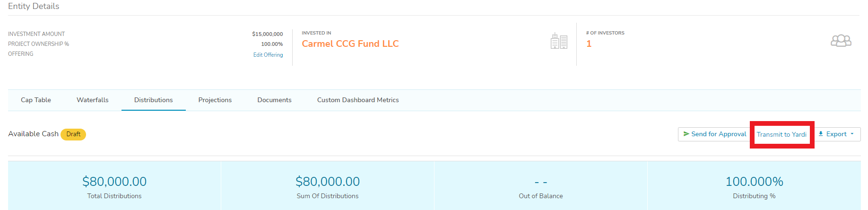Viewport: 868px width, 210px height.
Task: Click the Send for Approval arrow icon
Action: 686,134
